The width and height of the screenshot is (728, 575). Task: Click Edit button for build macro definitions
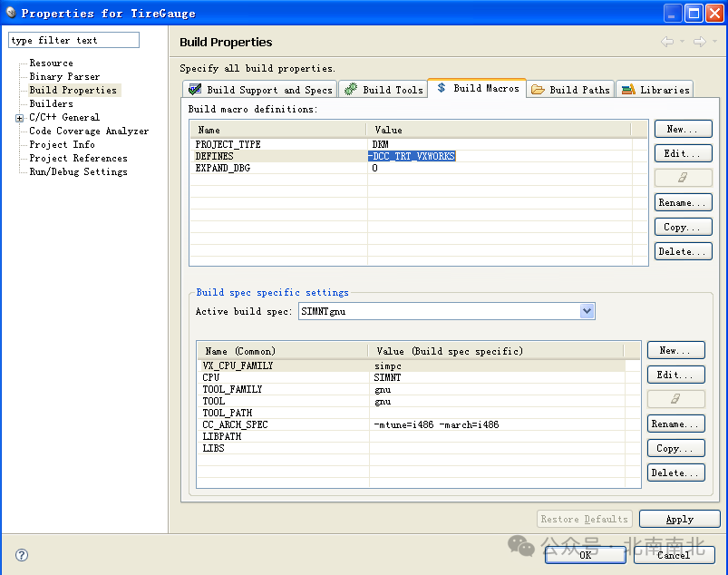683,152
